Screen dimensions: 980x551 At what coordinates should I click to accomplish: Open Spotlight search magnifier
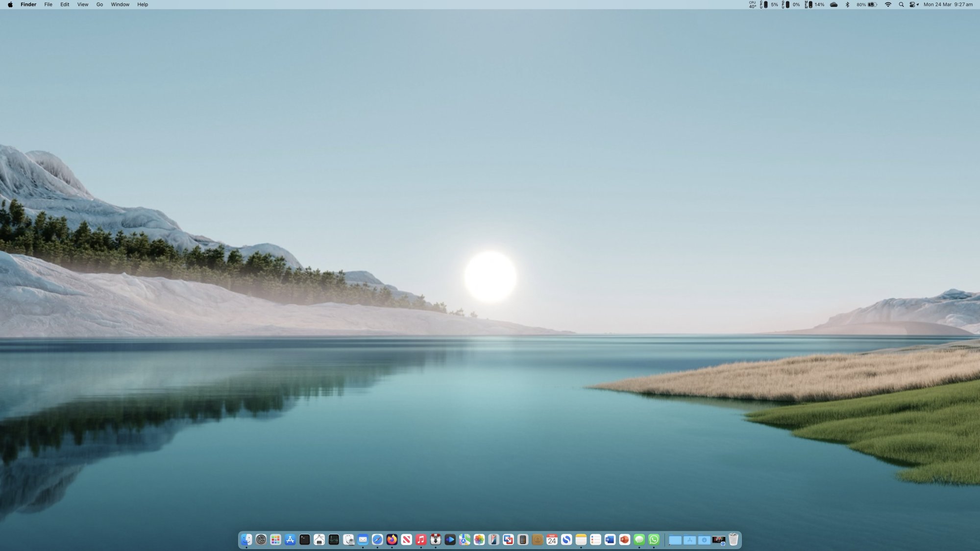click(x=901, y=4)
